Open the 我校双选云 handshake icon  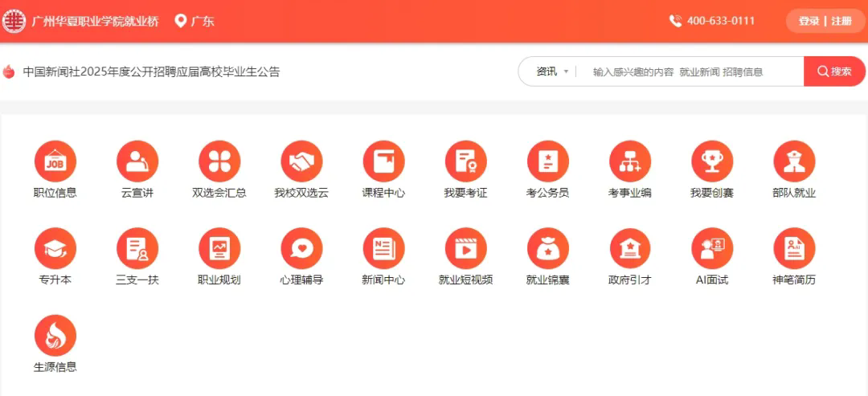point(301,161)
